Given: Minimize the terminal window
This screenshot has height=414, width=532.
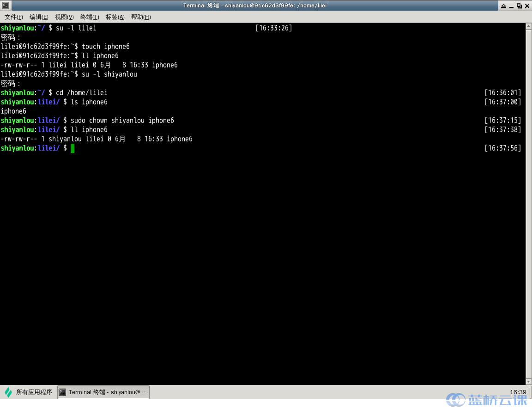Looking at the screenshot, I should click(x=511, y=6).
